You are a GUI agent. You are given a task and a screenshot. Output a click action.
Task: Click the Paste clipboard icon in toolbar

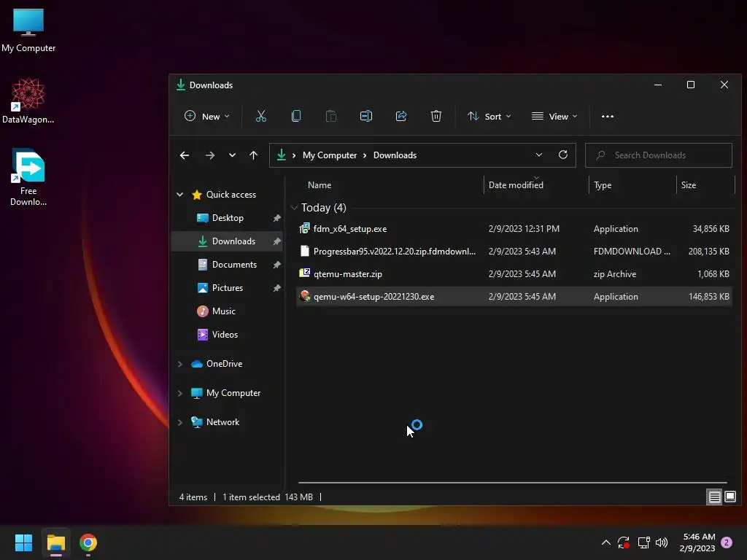tap(330, 116)
